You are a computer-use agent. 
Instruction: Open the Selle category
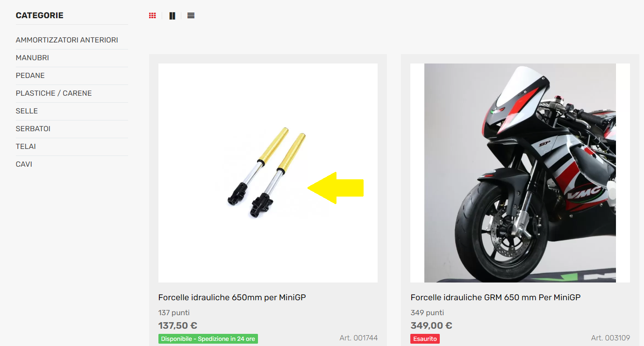click(27, 111)
